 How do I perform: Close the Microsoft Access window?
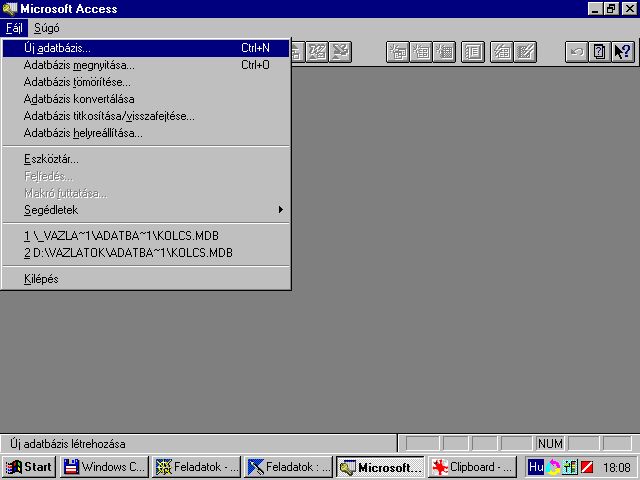(629, 9)
